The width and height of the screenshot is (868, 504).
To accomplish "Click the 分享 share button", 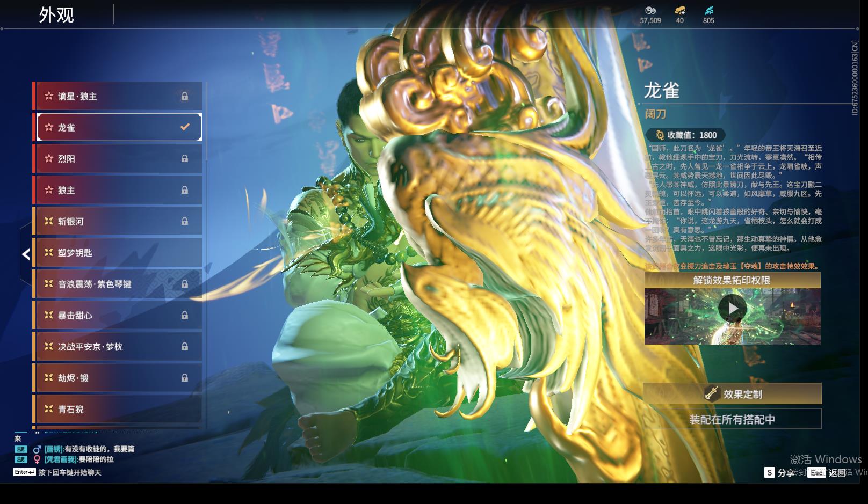I will [780, 473].
